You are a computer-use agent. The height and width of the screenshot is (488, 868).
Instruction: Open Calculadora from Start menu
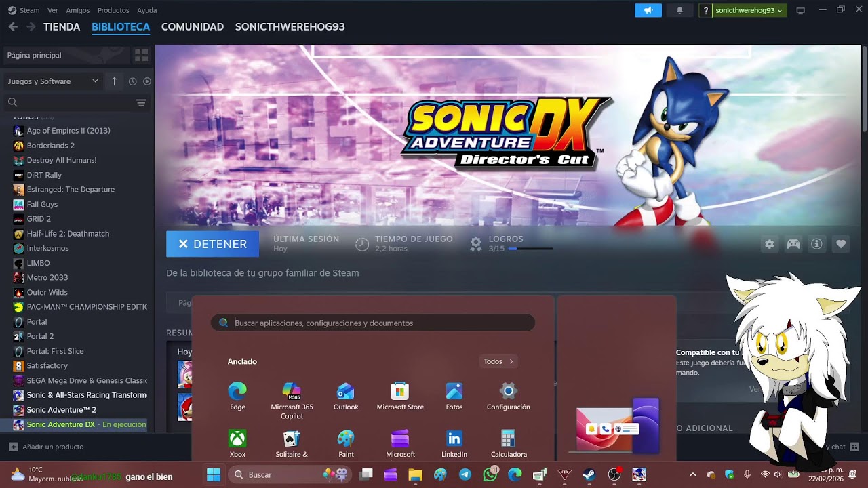coord(509,444)
